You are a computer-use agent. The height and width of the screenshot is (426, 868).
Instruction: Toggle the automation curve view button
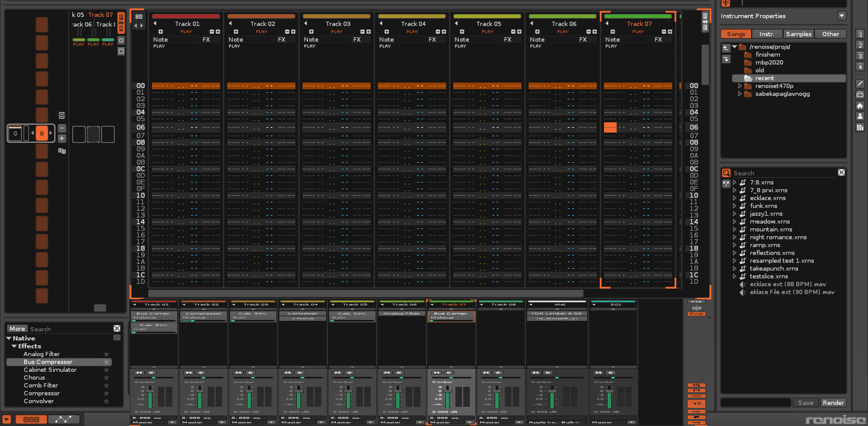pos(64,419)
